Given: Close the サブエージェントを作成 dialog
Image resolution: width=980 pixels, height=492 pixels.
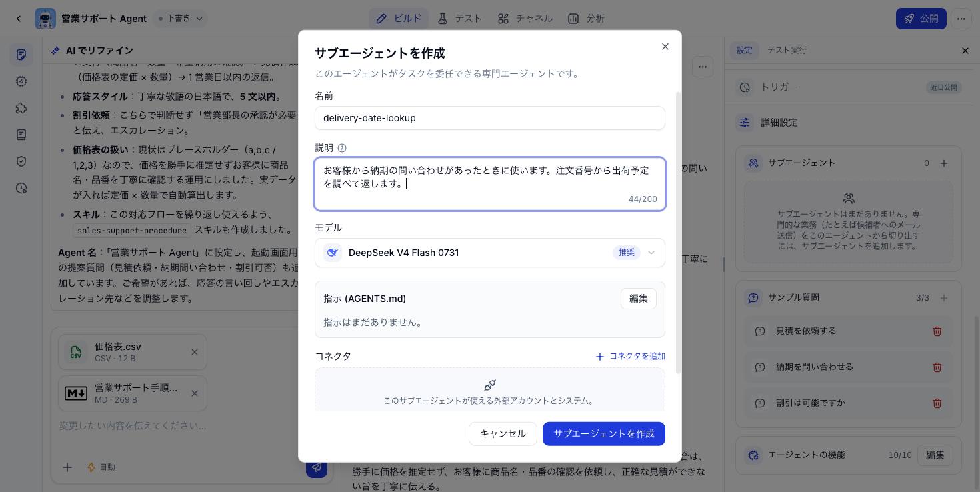Looking at the screenshot, I should [x=665, y=47].
